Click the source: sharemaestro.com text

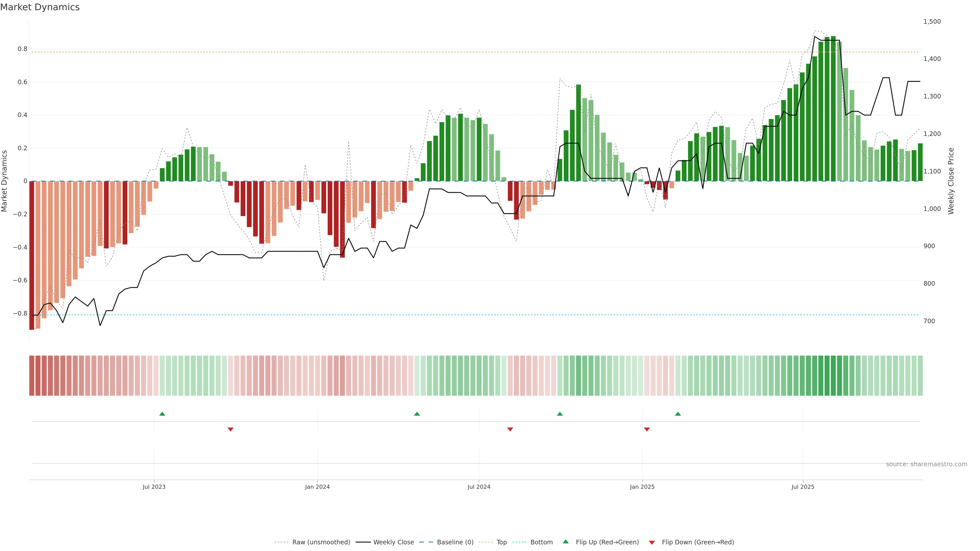point(926,464)
